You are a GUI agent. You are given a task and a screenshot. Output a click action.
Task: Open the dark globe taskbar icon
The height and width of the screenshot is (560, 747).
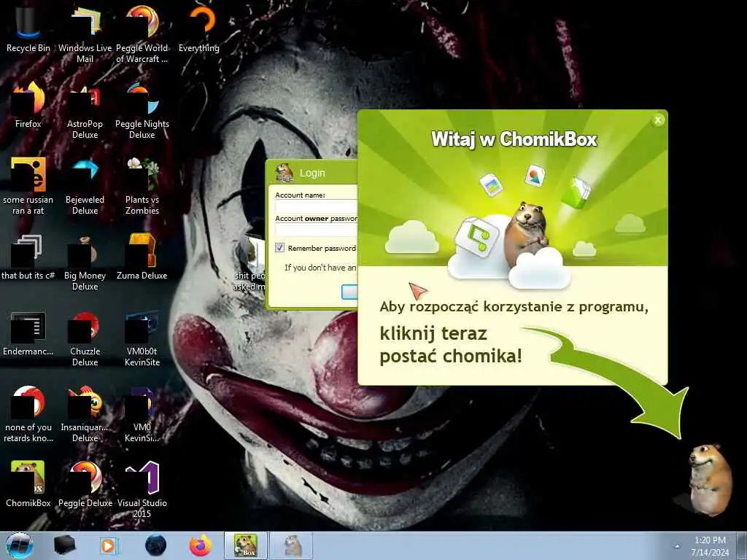pyautogui.click(x=155, y=546)
